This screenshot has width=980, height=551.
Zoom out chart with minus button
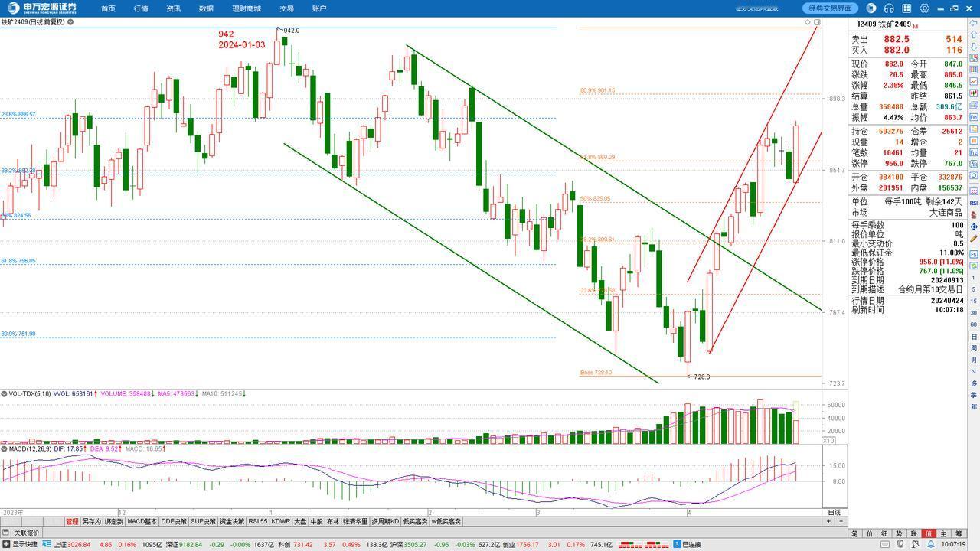click(x=840, y=521)
